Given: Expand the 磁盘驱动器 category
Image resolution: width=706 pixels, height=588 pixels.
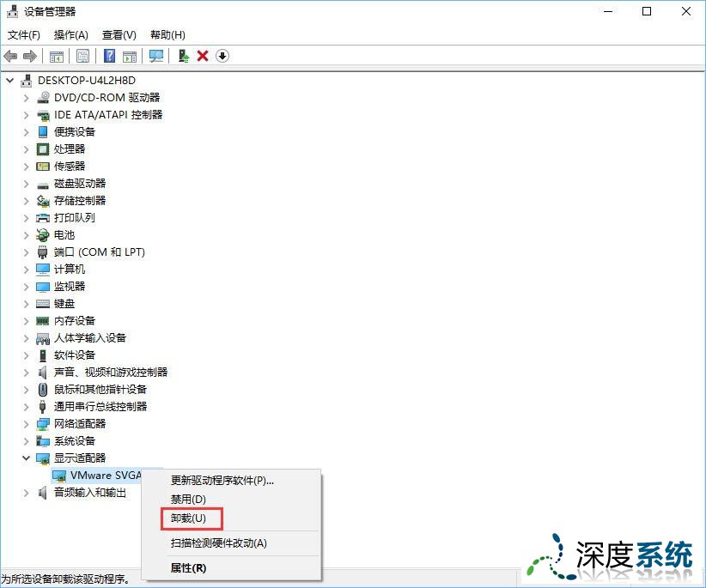Looking at the screenshot, I should click(x=26, y=184).
